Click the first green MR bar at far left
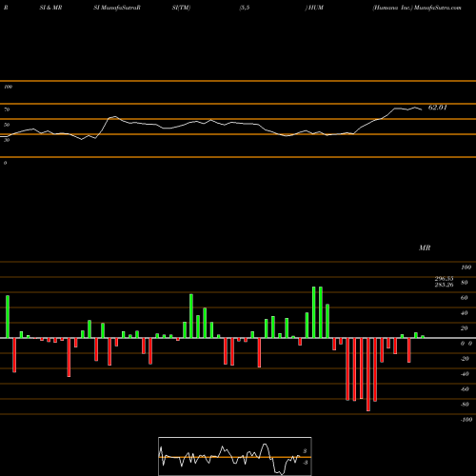 point(8,316)
